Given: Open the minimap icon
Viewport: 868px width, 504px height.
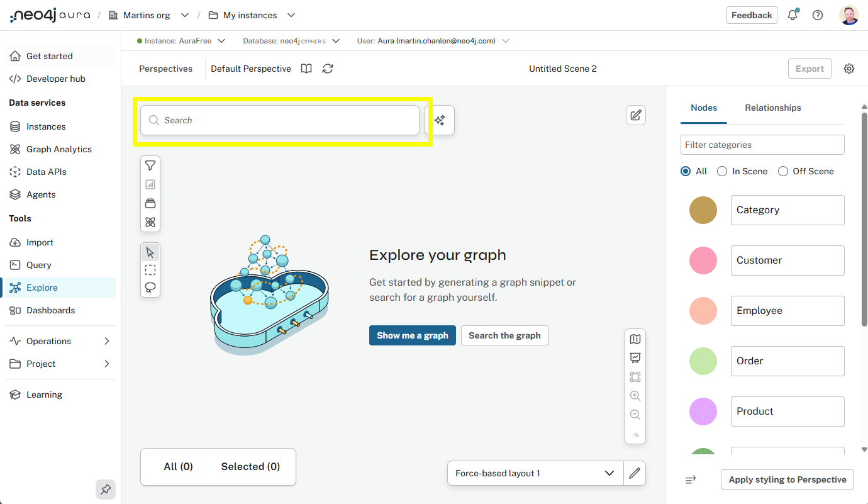Looking at the screenshot, I should [635, 339].
